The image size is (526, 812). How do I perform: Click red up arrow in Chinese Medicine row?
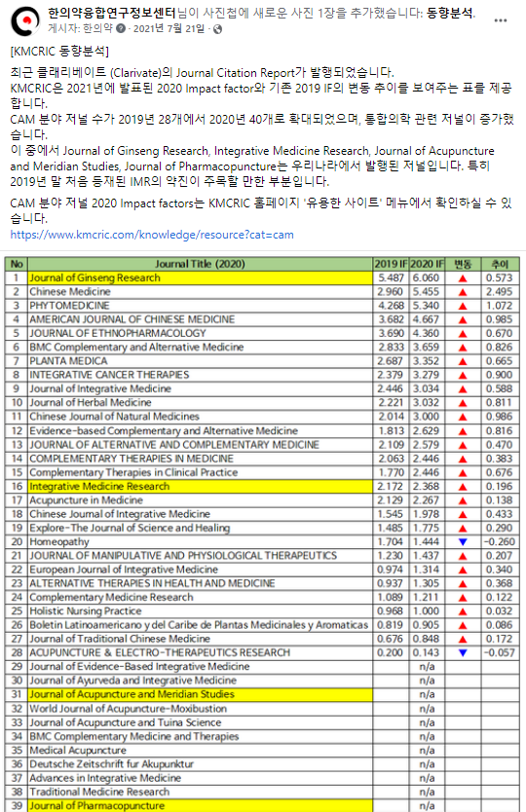463,292
